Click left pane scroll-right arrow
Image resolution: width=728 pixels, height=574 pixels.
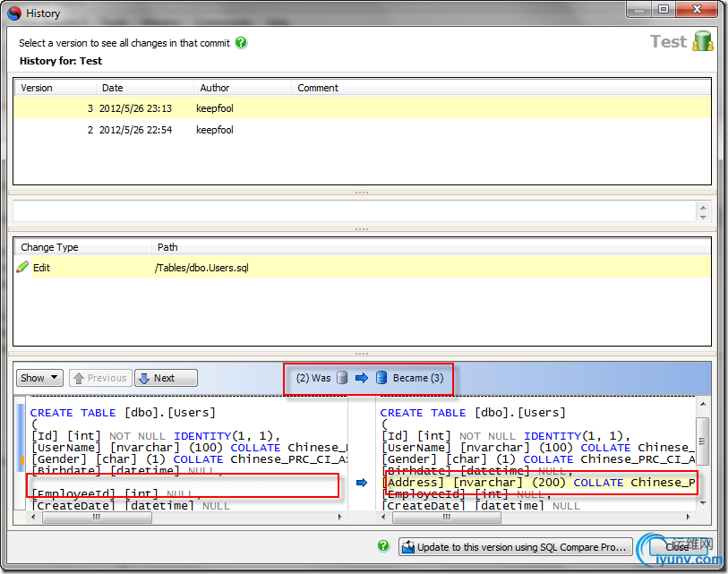click(x=340, y=517)
